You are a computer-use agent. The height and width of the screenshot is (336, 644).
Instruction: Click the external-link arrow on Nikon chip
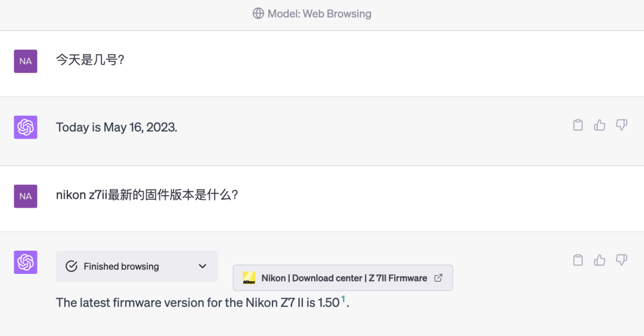click(x=438, y=278)
